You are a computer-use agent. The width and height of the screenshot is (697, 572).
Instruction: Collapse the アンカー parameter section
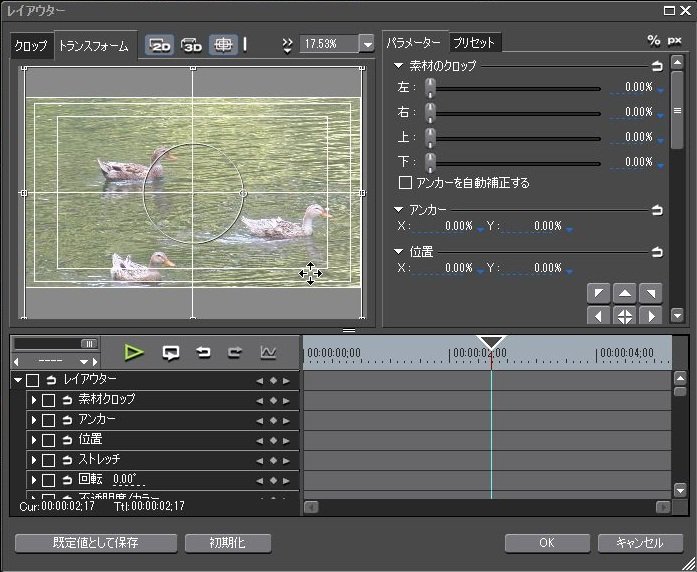[398, 210]
